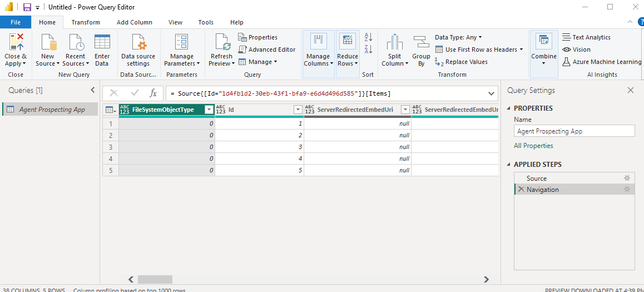Open Vision AI insight
The height and width of the screenshot is (292, 644).
point(576,50)
